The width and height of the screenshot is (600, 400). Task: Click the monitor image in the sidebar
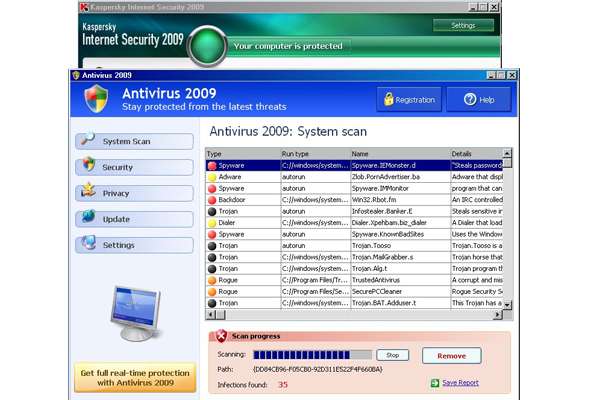[x=136, y=313]
